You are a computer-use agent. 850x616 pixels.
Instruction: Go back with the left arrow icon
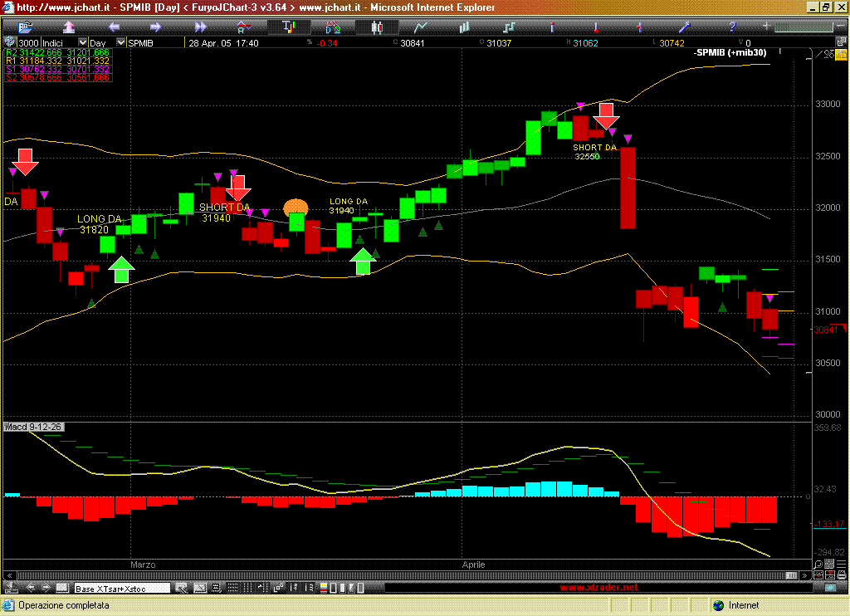click(114, 27)
